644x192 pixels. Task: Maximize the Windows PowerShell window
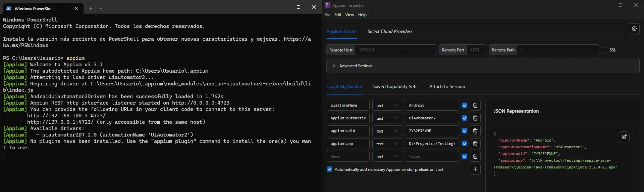(x=298, y=7)
